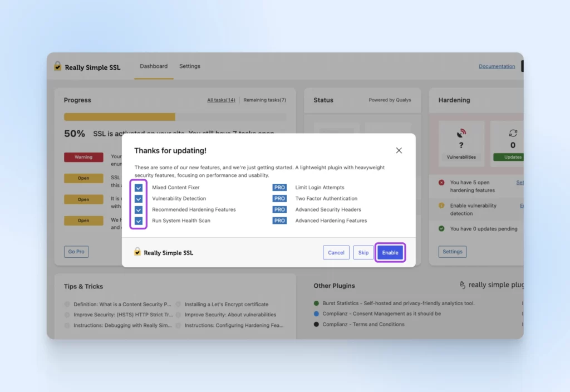This screenshot has width=570, height=392.
Task: Click Advanced Security Headers feature text
Action: pos(328,210)
